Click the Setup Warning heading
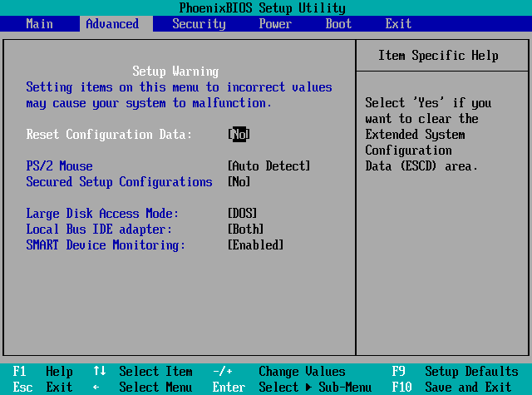The height and width of the screenshot is (395, 532). [175, 72]
